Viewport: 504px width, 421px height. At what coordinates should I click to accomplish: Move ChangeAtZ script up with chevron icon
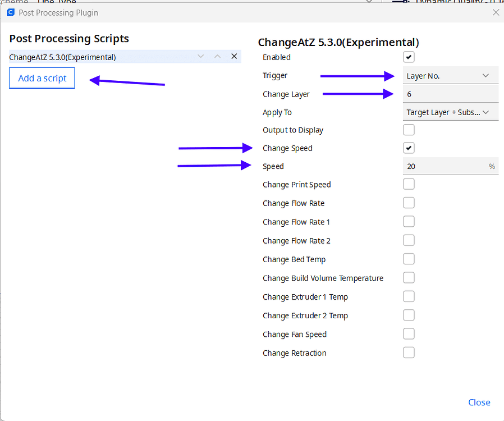point(218,56)
